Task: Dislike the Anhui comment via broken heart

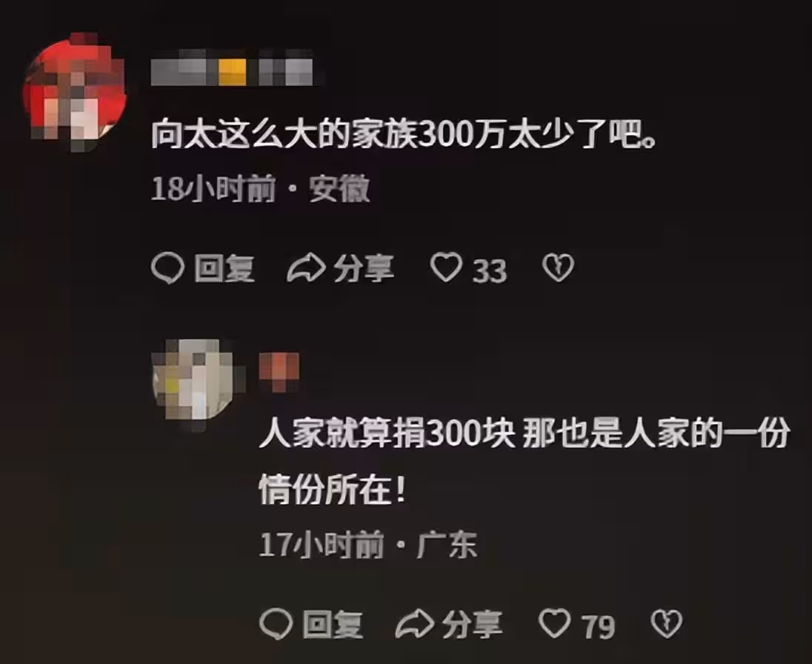Action: tap(559, 268)
